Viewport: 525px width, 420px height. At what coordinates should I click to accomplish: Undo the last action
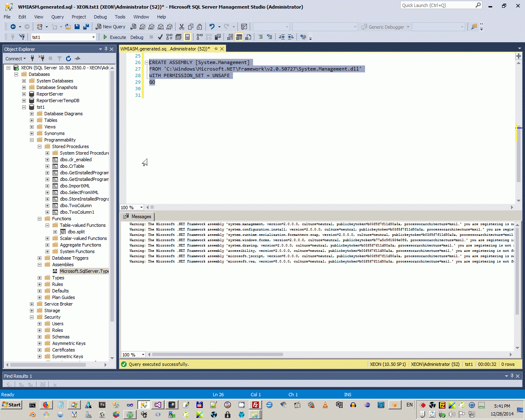click(x=212, y=27)
